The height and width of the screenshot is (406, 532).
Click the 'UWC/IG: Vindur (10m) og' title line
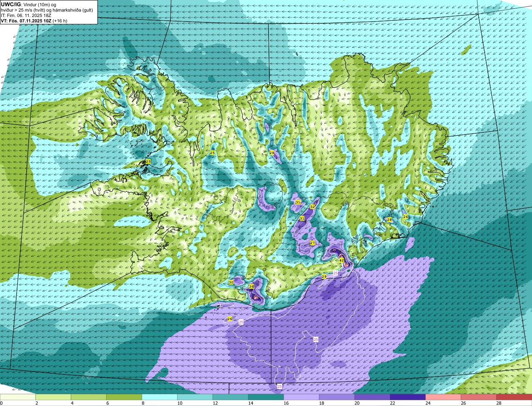[x=28, y=4]
